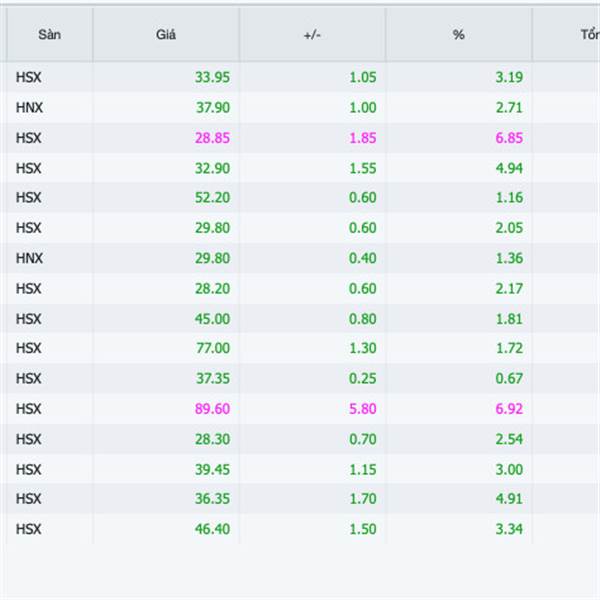Select the price 37.35
The image size is (600, 600).
(213, 378)
